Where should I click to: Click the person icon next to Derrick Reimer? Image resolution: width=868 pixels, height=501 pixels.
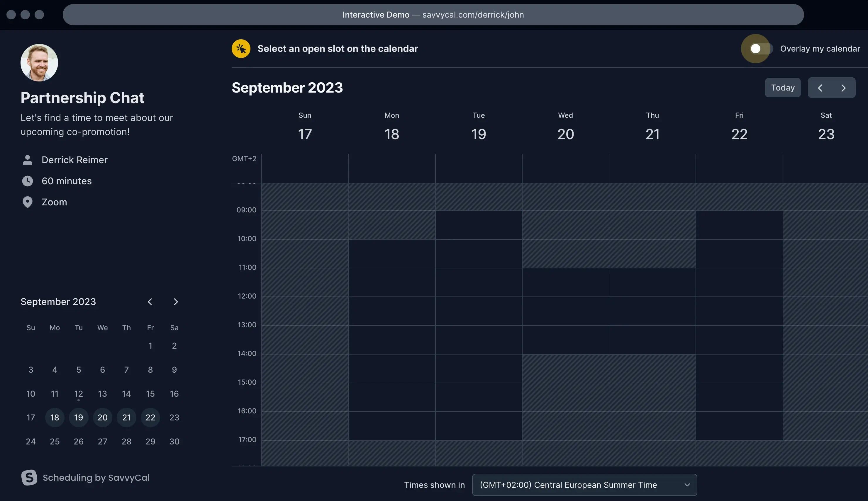pyautogui.click(x=28, y=160)
